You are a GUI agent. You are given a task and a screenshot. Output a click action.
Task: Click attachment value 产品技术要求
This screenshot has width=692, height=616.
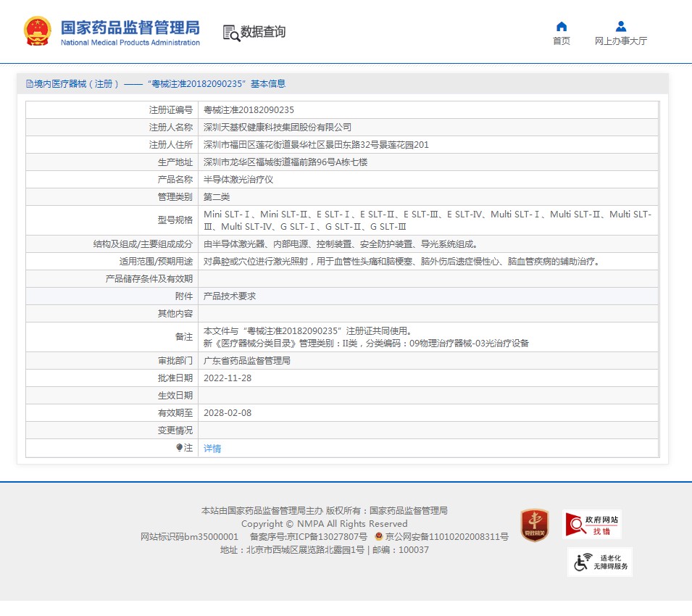(x=230, y=296)
